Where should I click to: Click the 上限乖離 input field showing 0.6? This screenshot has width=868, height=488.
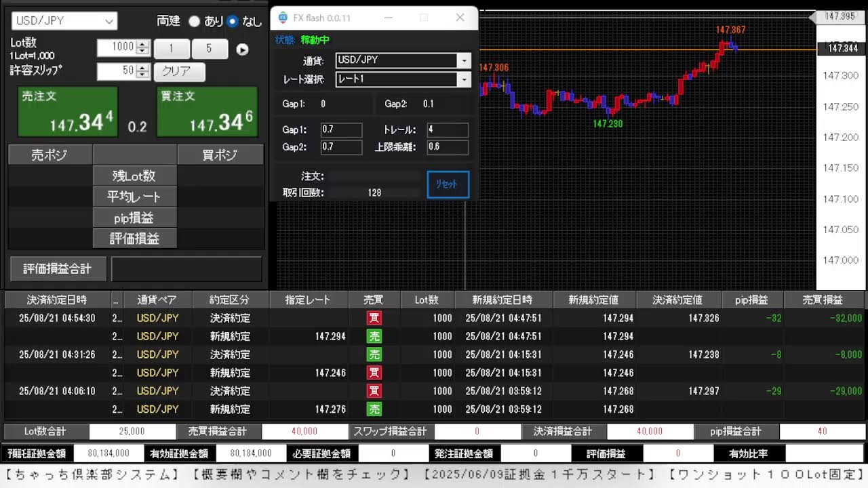448,147
